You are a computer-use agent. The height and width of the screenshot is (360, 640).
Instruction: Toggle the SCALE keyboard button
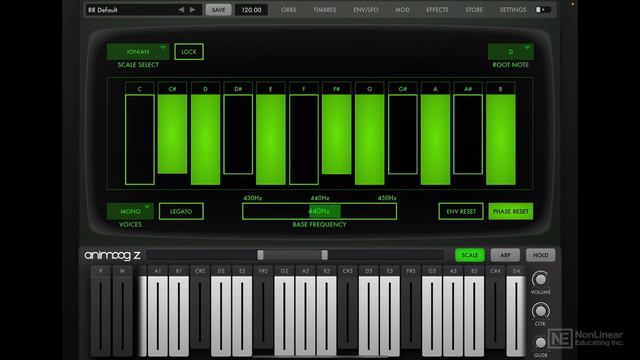470,255
